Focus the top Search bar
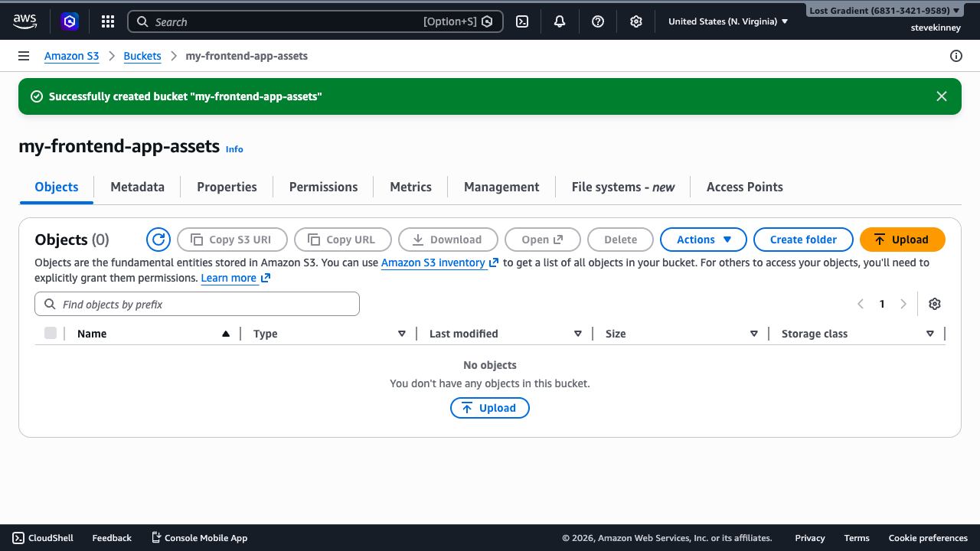This screenshot has width=980, height=551. point(315,21)
